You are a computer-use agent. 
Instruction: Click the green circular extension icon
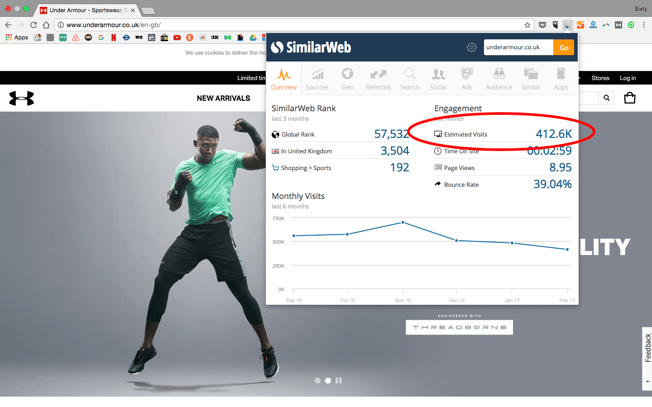pos(631,25)
